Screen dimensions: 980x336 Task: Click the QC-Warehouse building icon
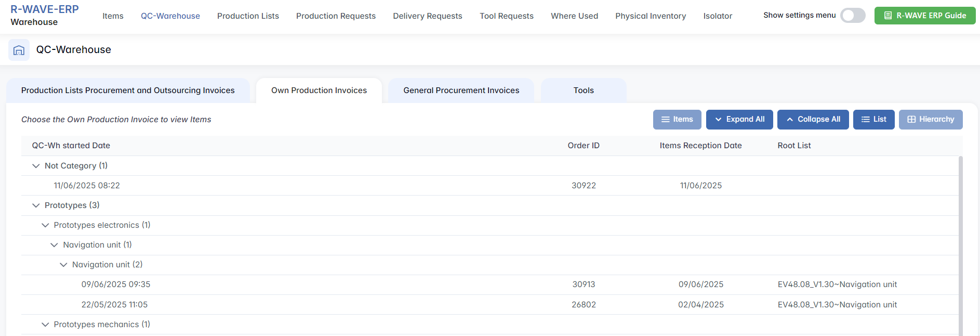coord(19,50)
